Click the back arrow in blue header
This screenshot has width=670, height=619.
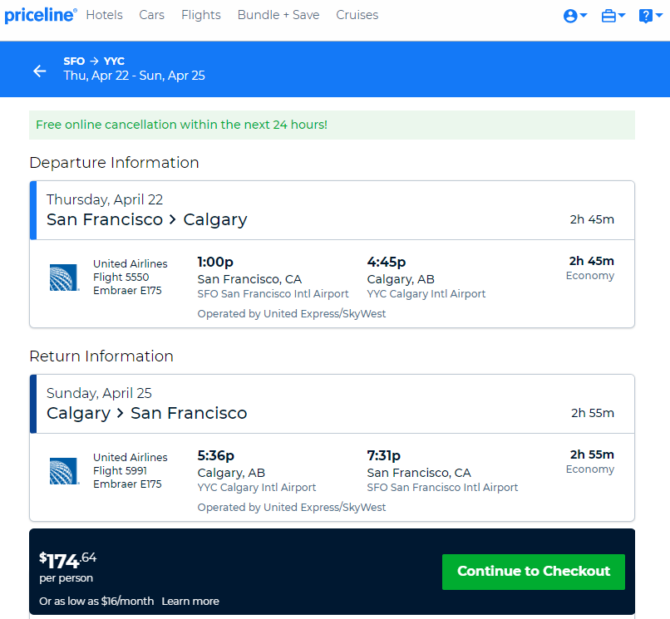(39, 71)
